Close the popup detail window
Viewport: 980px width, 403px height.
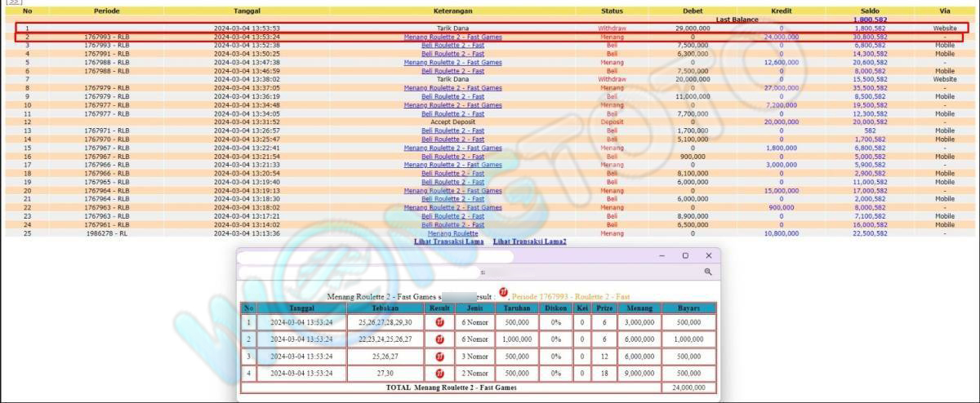point(708,256)
